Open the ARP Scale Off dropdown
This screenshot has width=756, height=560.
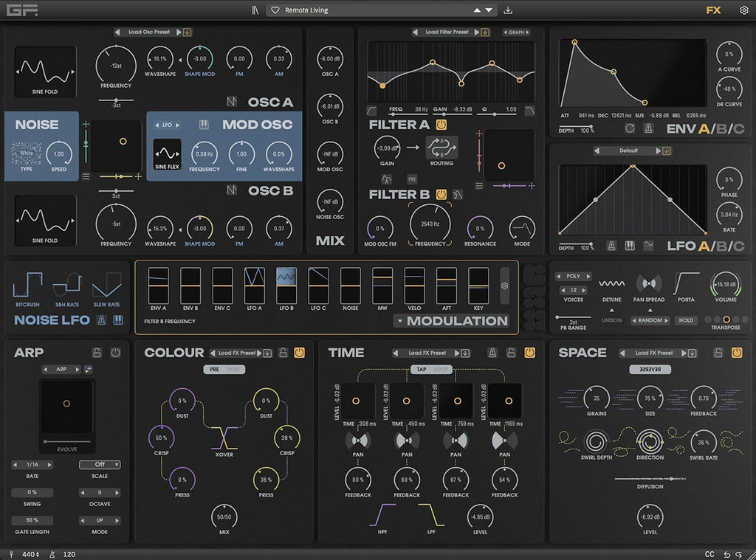click(100, 465)
